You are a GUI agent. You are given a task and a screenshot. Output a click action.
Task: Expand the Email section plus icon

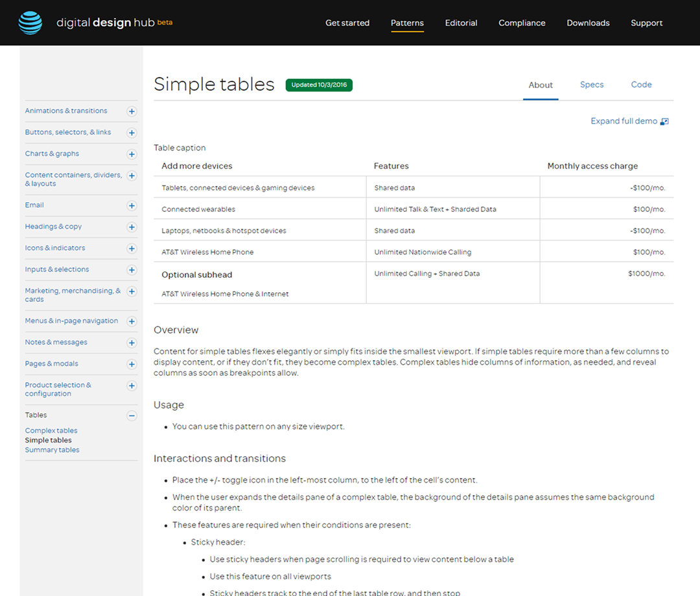[x=132, y=205]
